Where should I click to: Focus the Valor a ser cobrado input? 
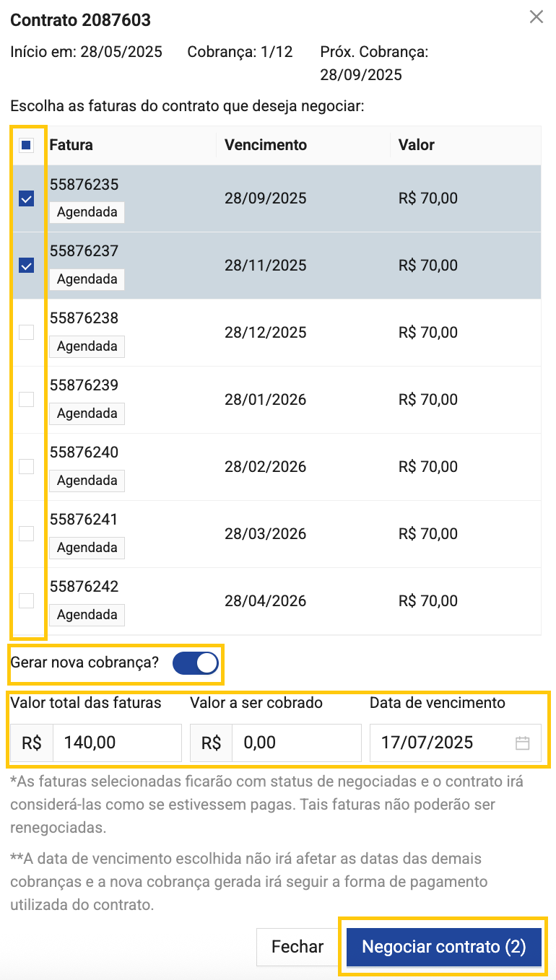tap(296, 743)
